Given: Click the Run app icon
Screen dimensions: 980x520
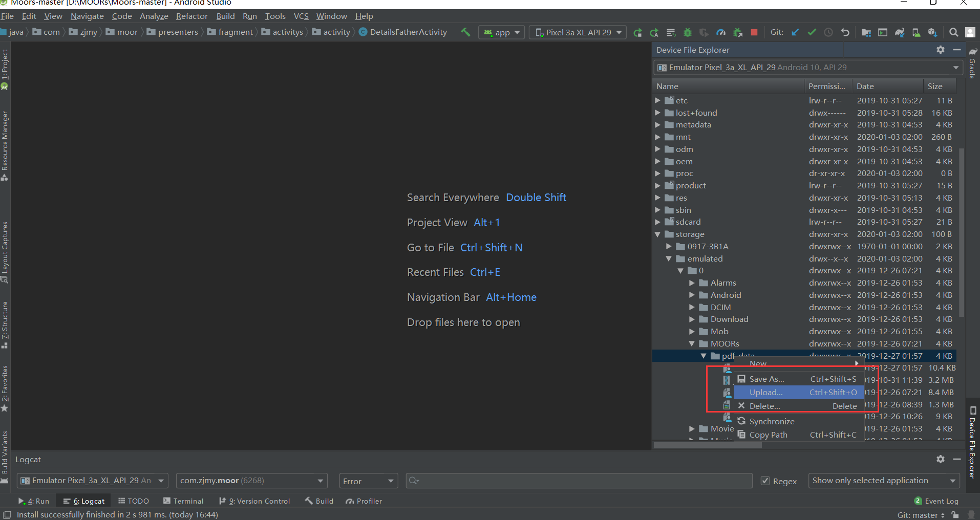Looking at the screenshot, I should click(637, 32).
